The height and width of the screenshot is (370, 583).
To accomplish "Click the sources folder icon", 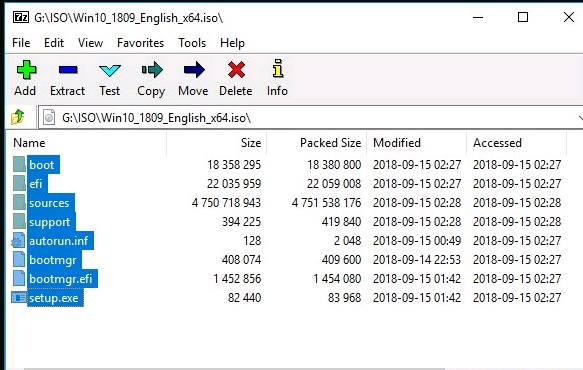I will 19,202.
